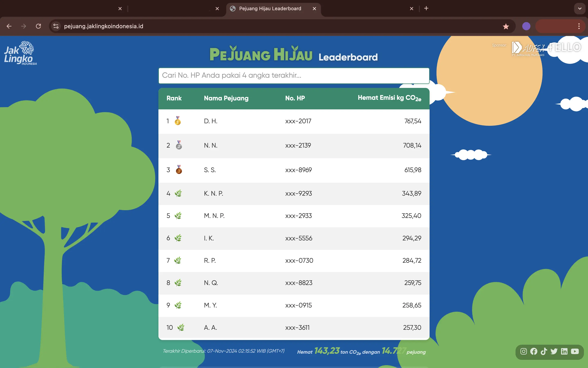
Task: Open site information icon in address bar
Action: click(56, 26)
